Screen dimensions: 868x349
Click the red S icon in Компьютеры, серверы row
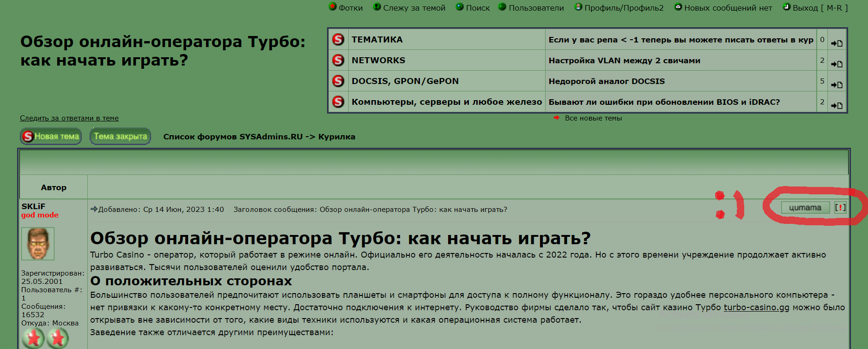339,102
